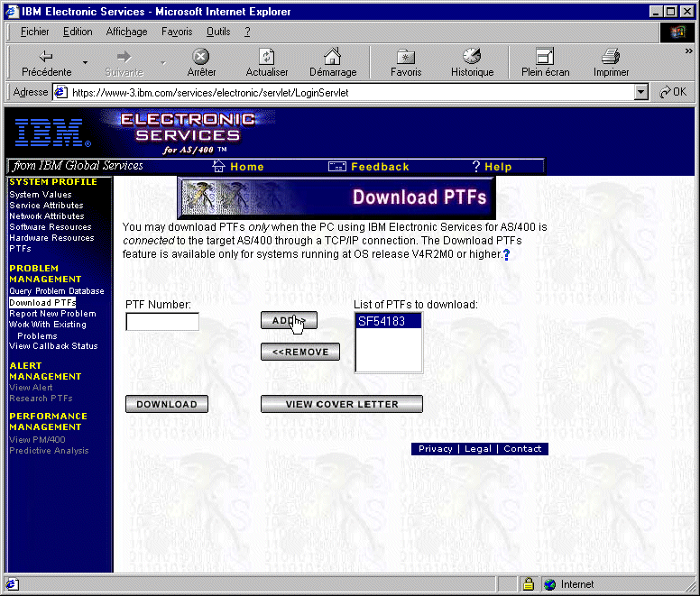700x596 pixels.
Task: Click the padlock security icon in the status bar
Action: [529, 583]
